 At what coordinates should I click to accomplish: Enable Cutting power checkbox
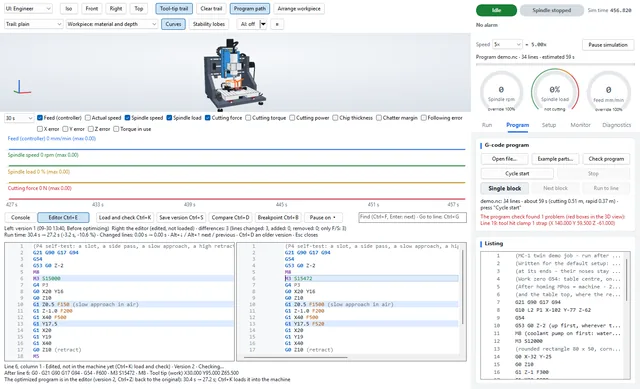(x=292, y=118)
